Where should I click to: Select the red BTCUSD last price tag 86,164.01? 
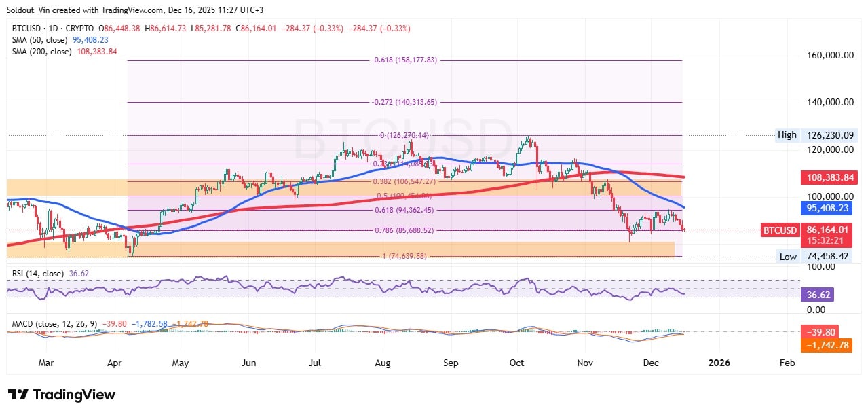pos(825,231)
